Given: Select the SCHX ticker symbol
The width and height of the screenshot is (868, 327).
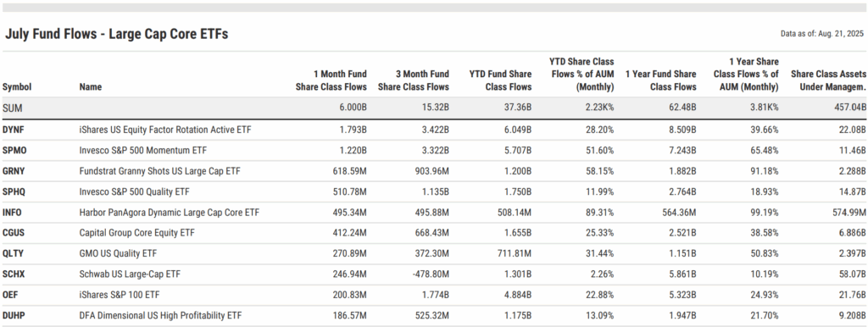Looking at the screenshot, I should [x=14, y=274].
